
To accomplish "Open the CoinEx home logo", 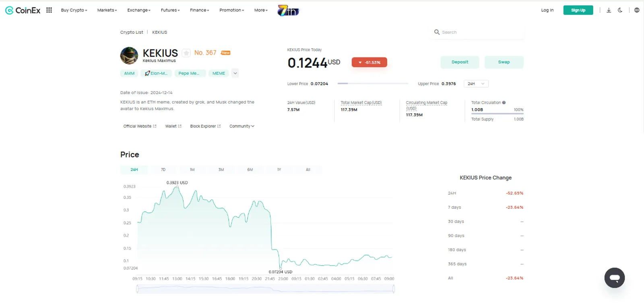I will pos(23,10).
